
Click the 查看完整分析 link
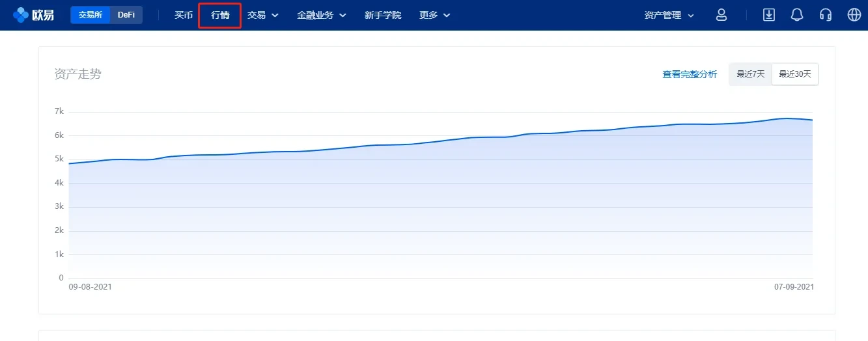click(690, 74)
